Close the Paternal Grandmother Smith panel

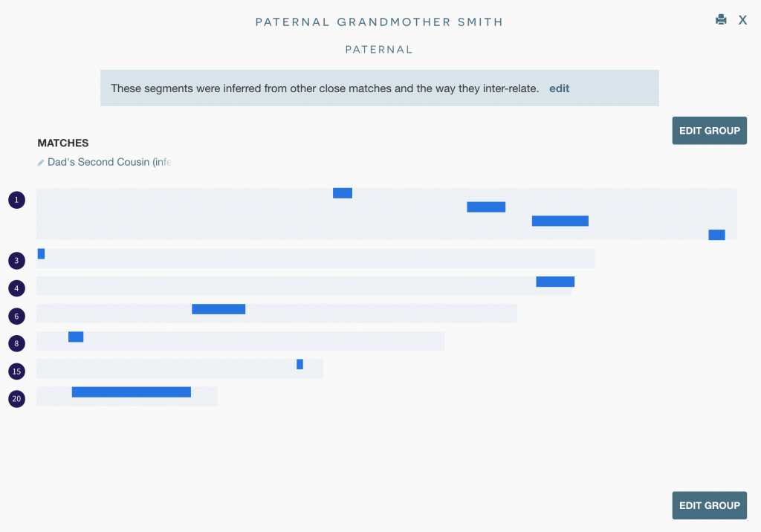tap(742, 20)
